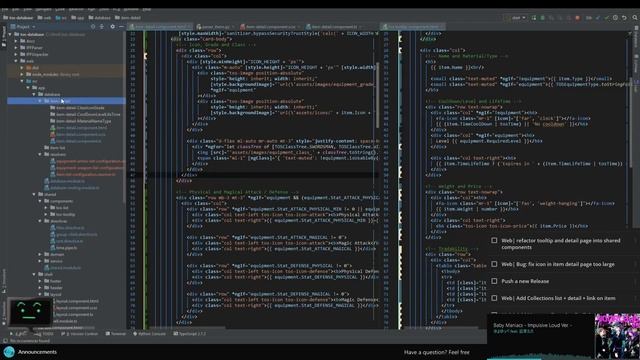640x360 pixels.
Task: Open the Terminal tool window
Action: pos(116,334)
